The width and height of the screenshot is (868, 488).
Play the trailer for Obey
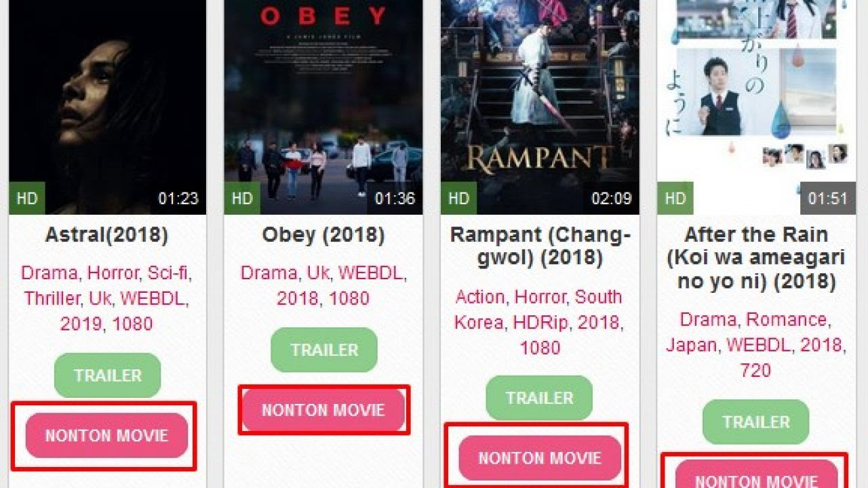(x=324, y=350)
